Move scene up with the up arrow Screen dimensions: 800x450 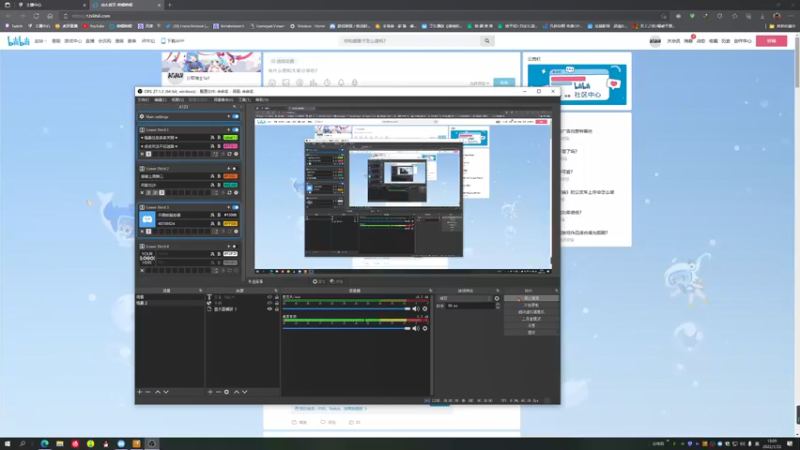point(158,392)
